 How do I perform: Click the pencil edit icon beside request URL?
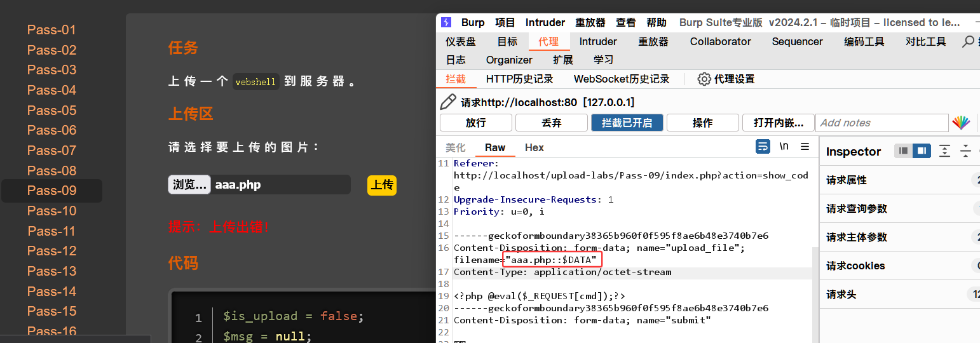[448, 102]
